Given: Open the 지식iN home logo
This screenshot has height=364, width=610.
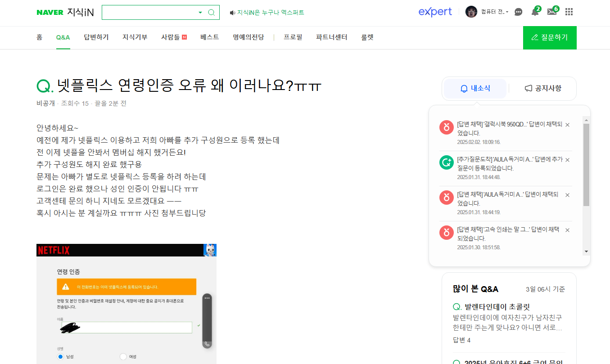Looking at the screenshot, I should click(x=80, y=12).
